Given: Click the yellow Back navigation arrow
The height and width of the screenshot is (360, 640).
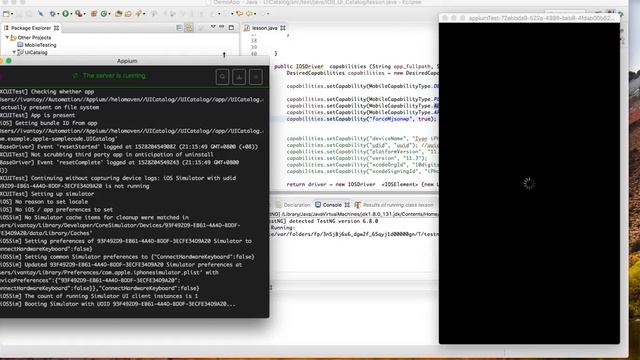Looking at the screenshot, I should coord(240,13).
